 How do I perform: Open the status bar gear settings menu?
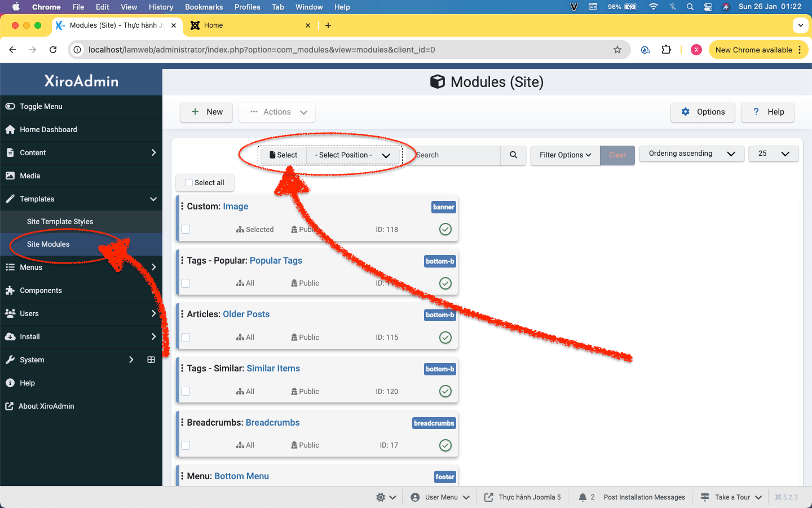(386, 497)
